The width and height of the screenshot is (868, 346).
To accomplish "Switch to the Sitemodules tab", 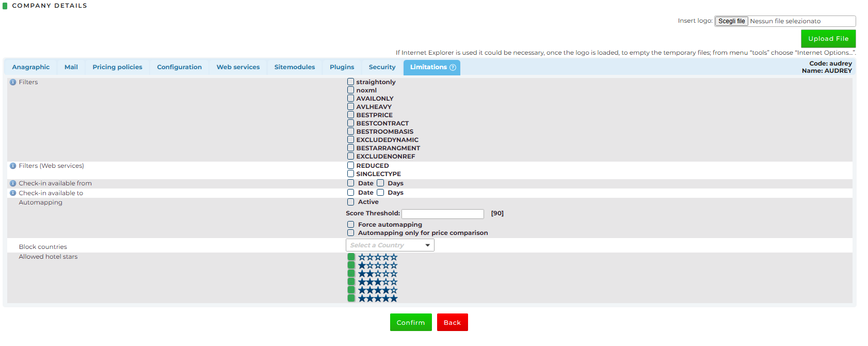I will click(295, 67).
